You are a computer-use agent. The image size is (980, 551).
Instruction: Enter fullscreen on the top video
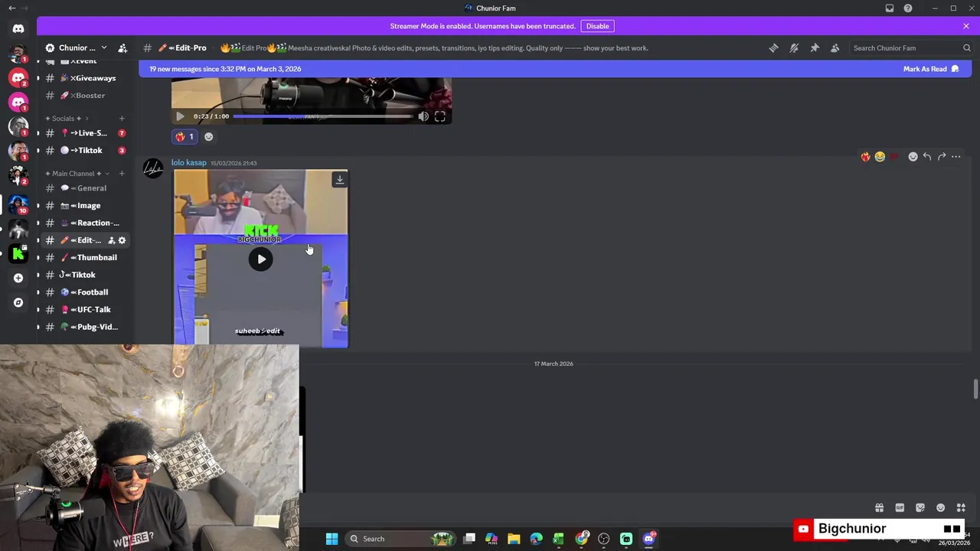440,116
